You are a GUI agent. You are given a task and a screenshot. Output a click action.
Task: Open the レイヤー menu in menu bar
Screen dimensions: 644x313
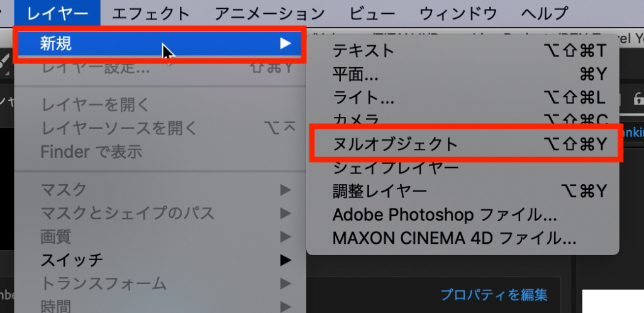(x=57, y=13)
